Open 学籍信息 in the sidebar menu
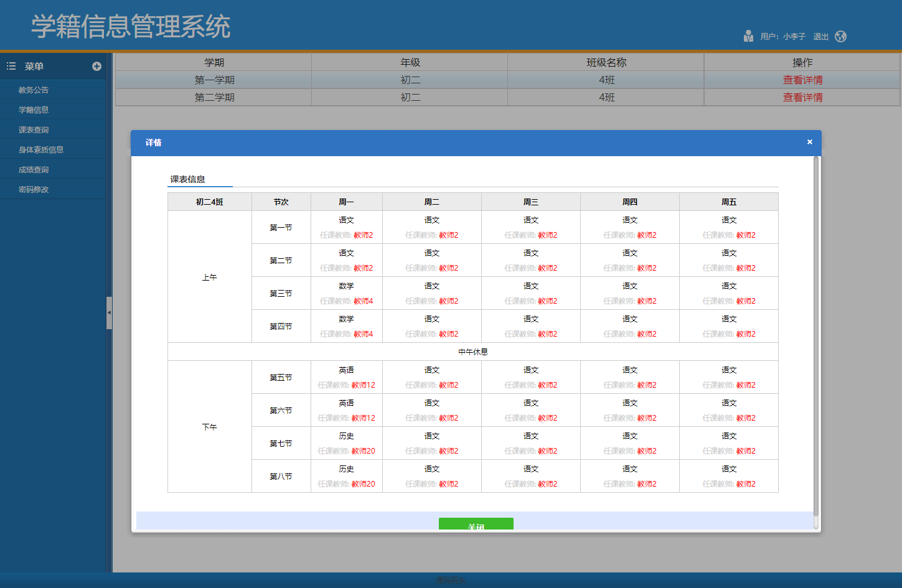This screenshot has width=902, height=588. (34, 110)
